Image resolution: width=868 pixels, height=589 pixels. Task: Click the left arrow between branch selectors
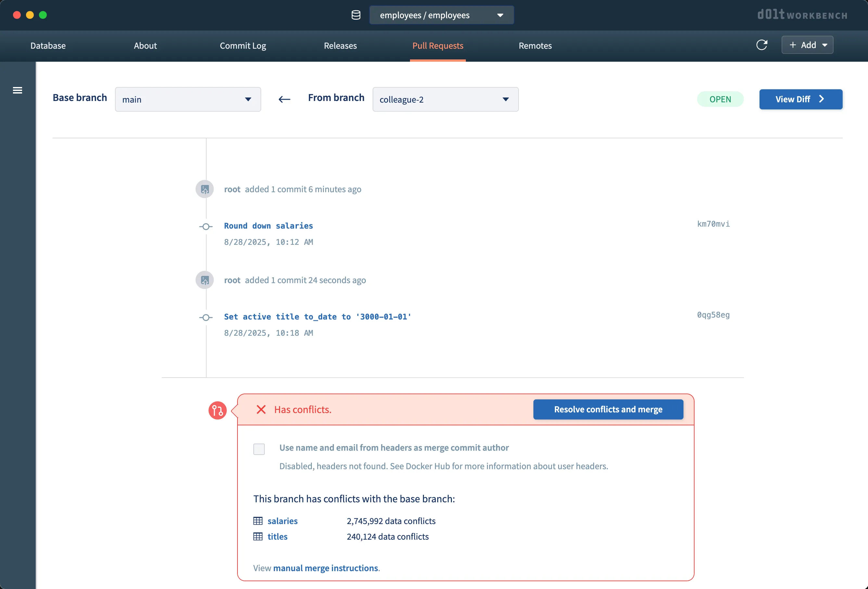(x=284, y=99)
